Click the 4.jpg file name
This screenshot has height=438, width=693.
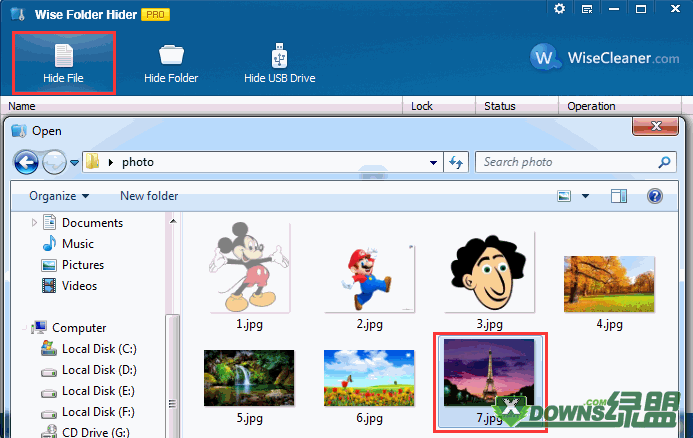pyautogui.click(x=609, y=324)
